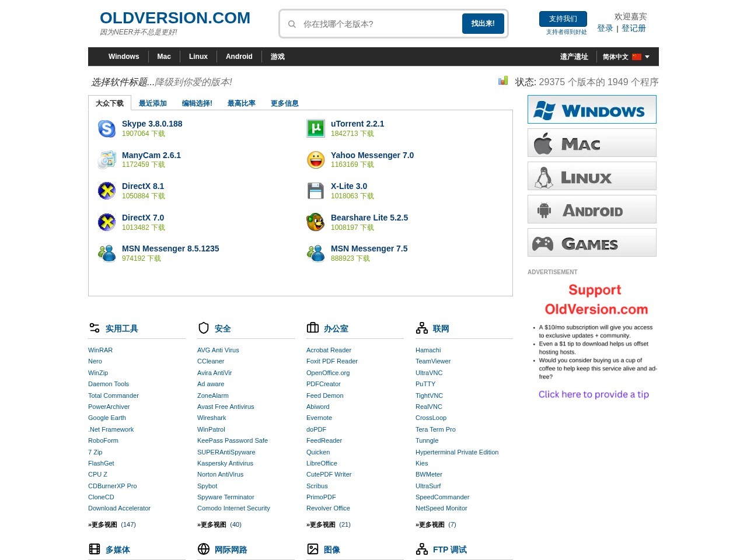The image size is (747, 560).
Task: Click the 找出来! search button
Action: pyautogui.click(x=483, y=23)
